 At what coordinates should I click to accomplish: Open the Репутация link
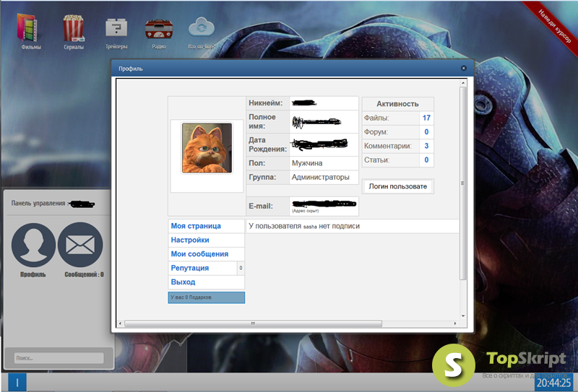tap(189, 268)
